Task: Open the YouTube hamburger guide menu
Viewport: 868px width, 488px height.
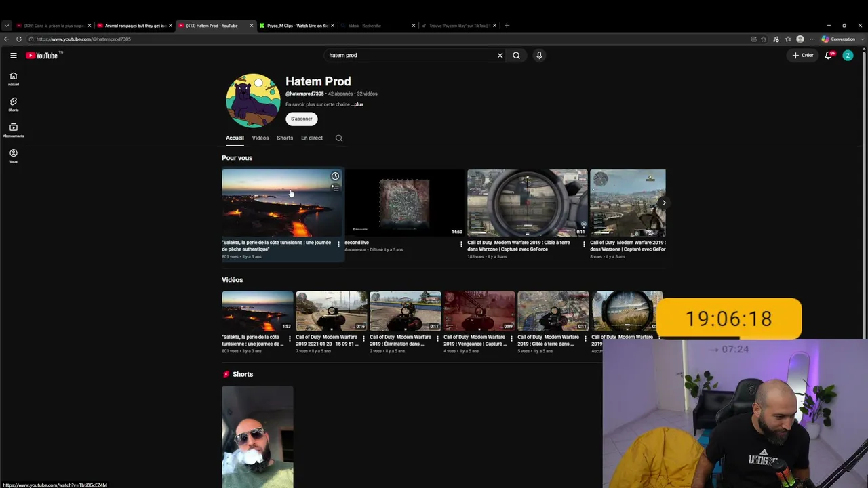Action: (13, 56)
